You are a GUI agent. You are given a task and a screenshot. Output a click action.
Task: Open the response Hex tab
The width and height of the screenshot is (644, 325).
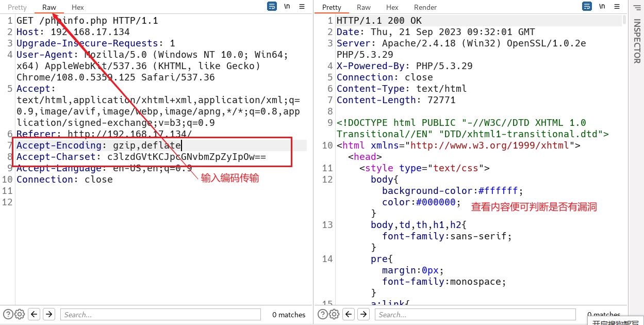[392, 7]
